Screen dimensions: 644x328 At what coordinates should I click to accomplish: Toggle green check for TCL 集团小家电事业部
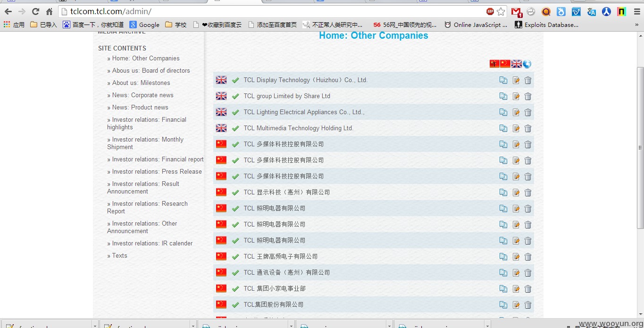click(235, 289)
